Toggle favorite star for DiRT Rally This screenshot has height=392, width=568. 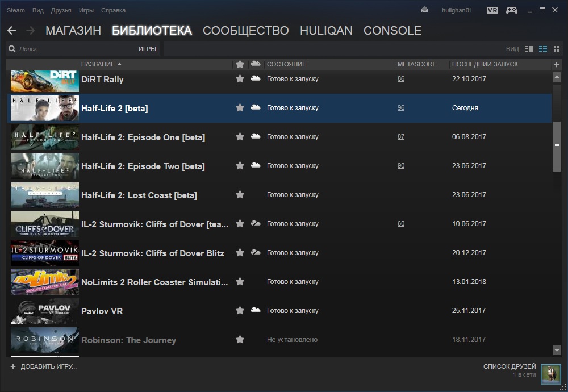240,78
